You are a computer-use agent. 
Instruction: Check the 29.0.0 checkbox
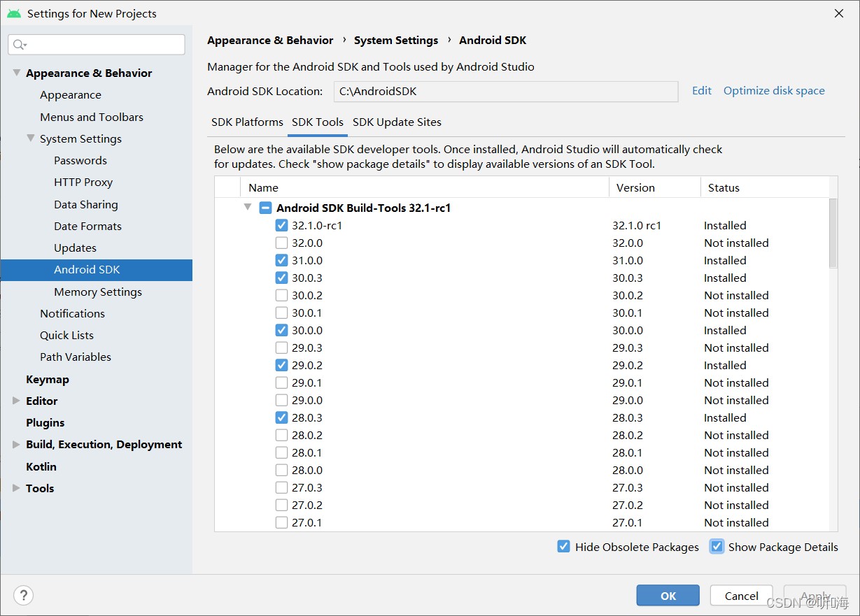tap(281, 400)
